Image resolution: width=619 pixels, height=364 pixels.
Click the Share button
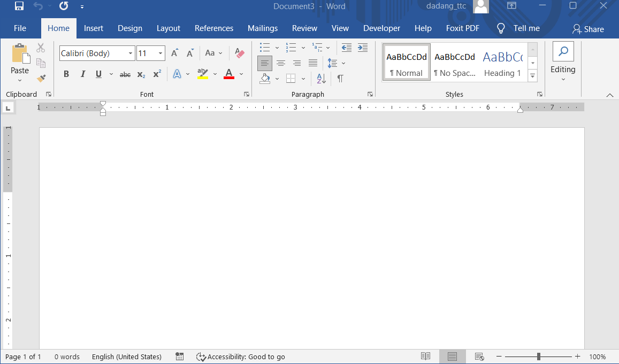tap(588, 29)
